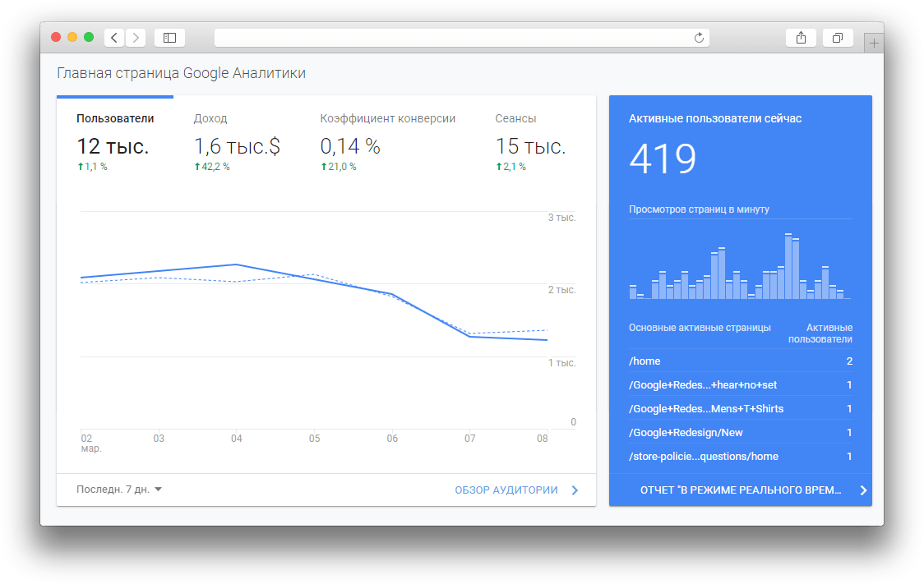Click the show all tabs icon
Image resolution: width=924 pixels, height=584 pixels.
click(838, 38)
